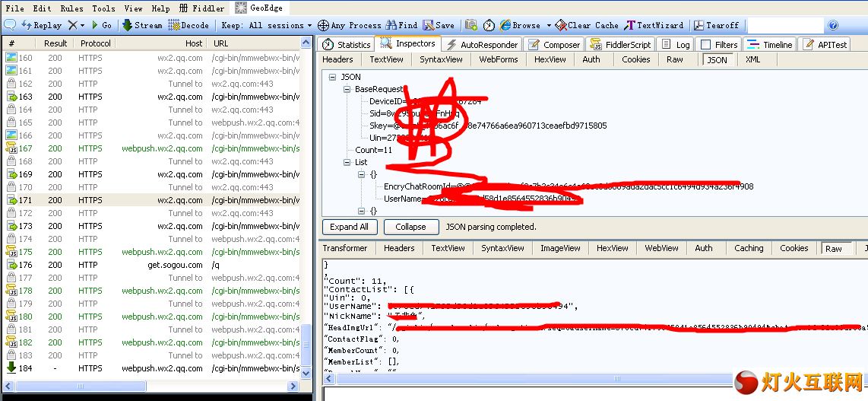Select request TextView tab
The width and height of the screenshot is (868, 401).
386,59
